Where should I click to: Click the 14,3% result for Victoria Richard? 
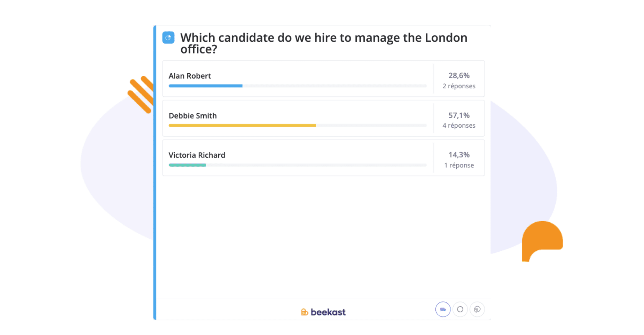459,155
